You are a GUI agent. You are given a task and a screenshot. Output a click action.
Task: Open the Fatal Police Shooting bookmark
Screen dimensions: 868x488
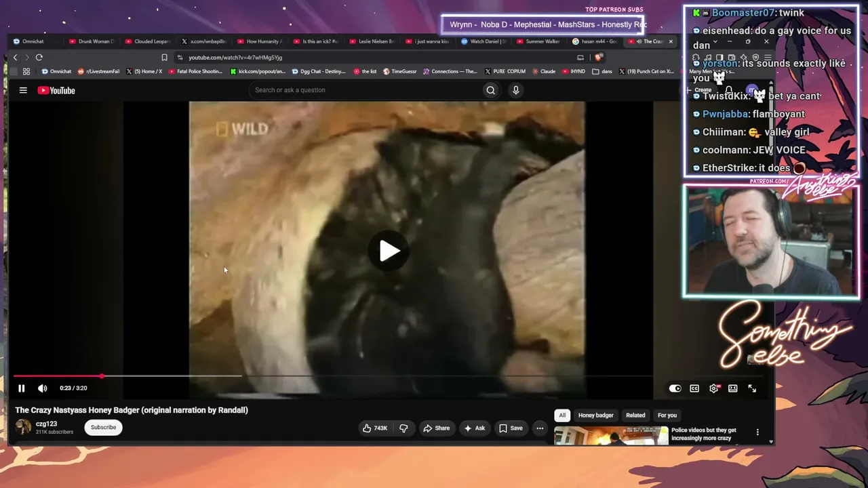(195, 71)
